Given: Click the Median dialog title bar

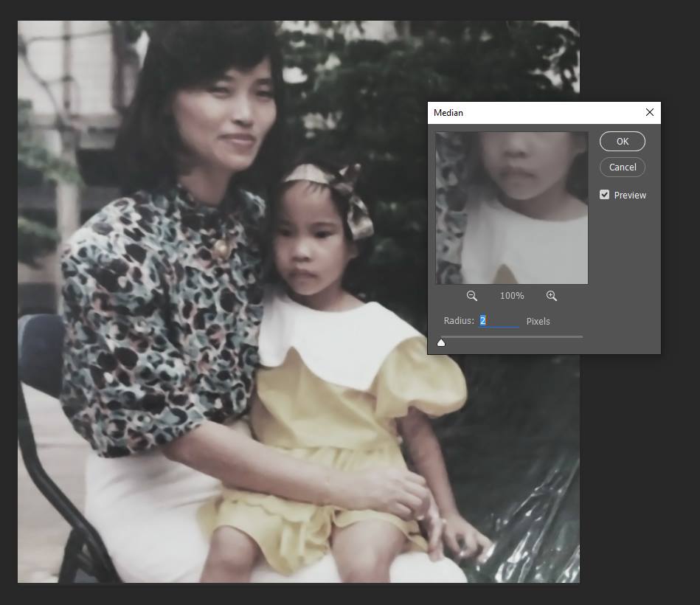Looking at the screenshot, I should click(x=531, y=113).
